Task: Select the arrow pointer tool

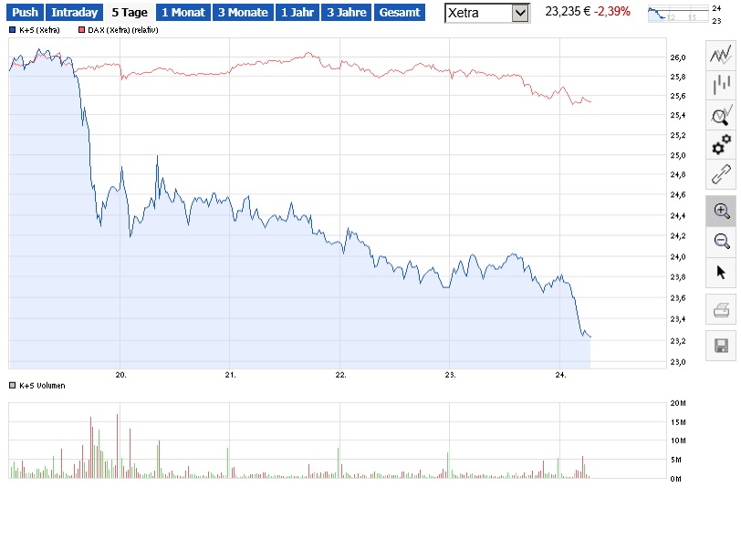Action: tap(721, 272)
